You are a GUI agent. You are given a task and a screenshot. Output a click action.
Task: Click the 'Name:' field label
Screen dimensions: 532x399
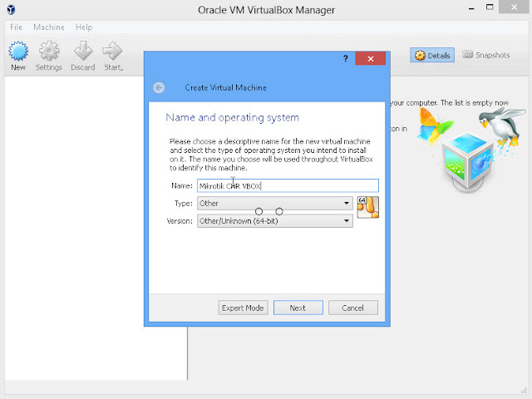pyautogui.click(x=182, y=185)
